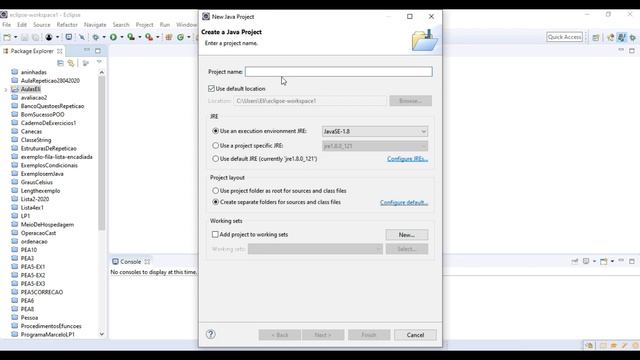Click Collapse All icon in Package Explorer
The height and width of the screenshot is (360, 640).
pos(60,63)
